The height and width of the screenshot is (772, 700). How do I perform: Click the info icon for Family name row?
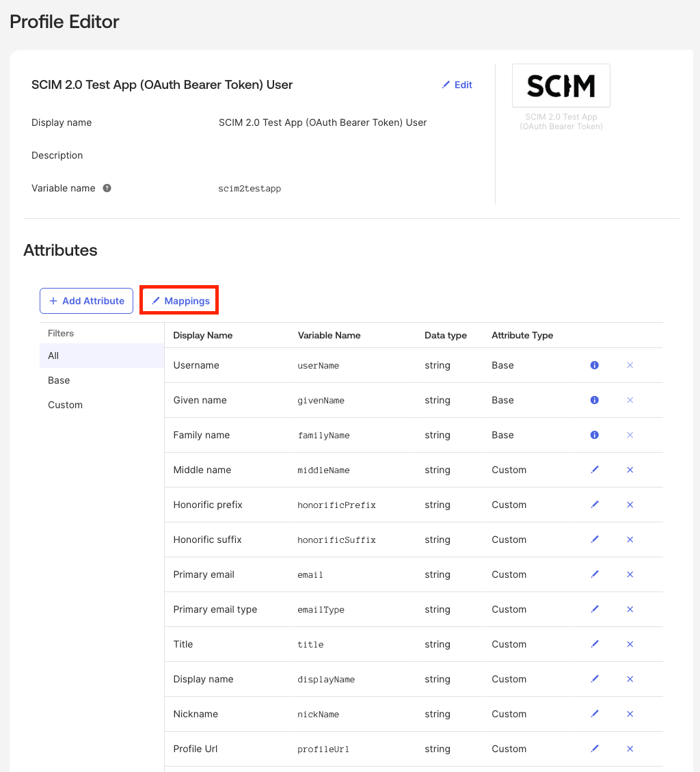click(x=594, y=436)
